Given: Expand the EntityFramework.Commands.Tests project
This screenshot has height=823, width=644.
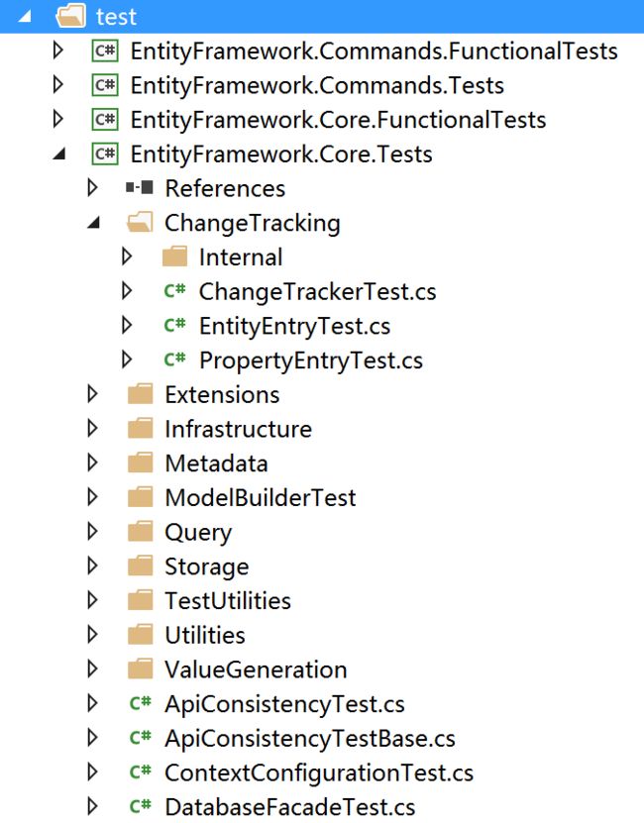Looking at the screenshot, I should (58, 84).
